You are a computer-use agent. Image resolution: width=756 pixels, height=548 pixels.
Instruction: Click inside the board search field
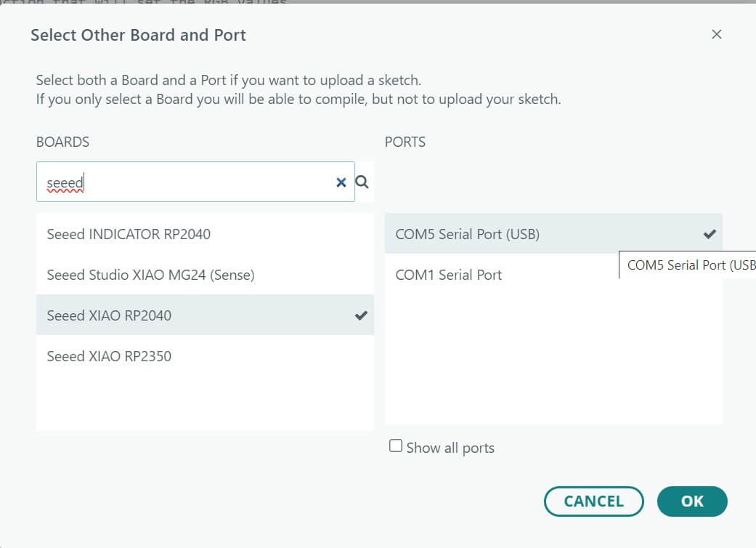pyautogui.click(x=182, y=182)
